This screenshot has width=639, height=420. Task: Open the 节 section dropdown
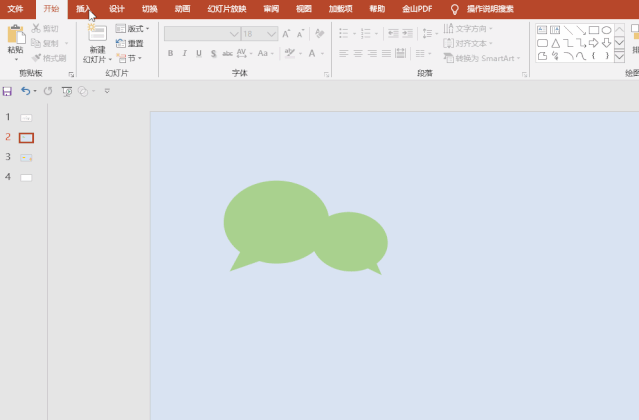pyautogui.click(x=129, y=58)
